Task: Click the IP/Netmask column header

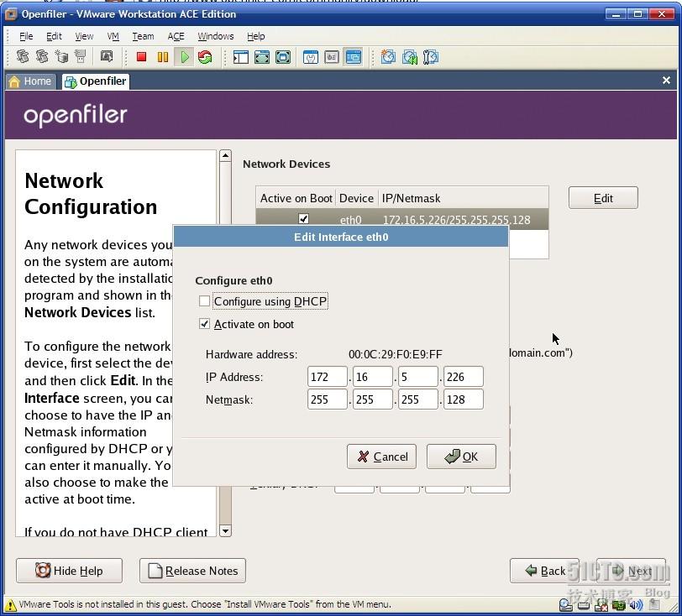Action: click(x=463, y=198)
